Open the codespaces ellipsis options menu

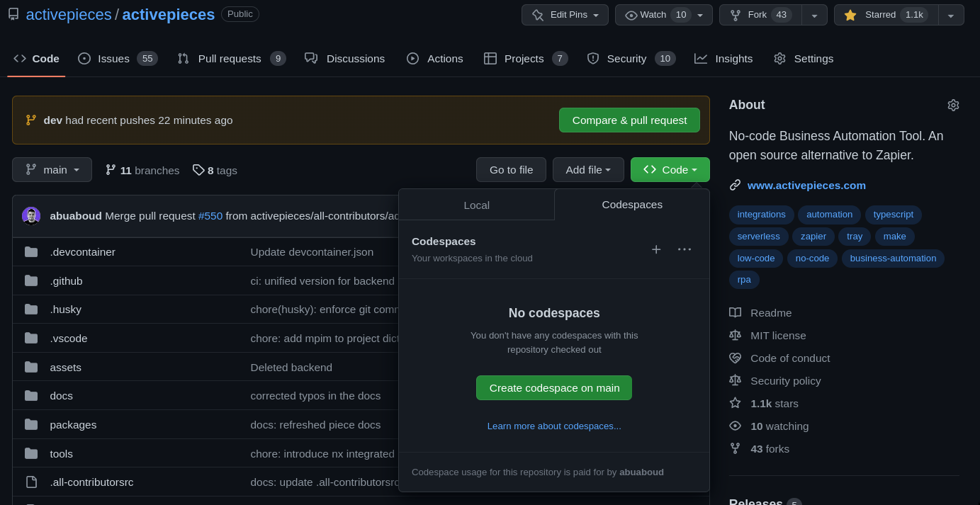point(684,249)
